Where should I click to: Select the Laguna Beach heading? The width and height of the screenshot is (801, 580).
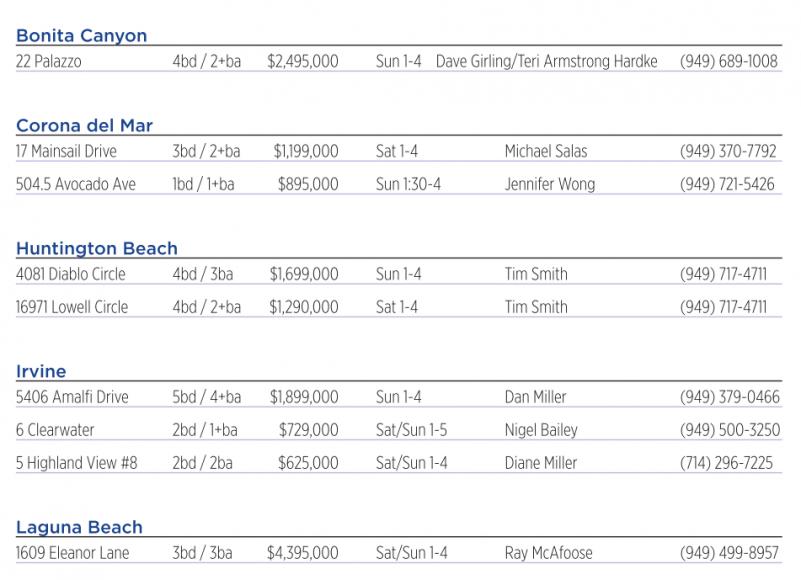(80, 527)
